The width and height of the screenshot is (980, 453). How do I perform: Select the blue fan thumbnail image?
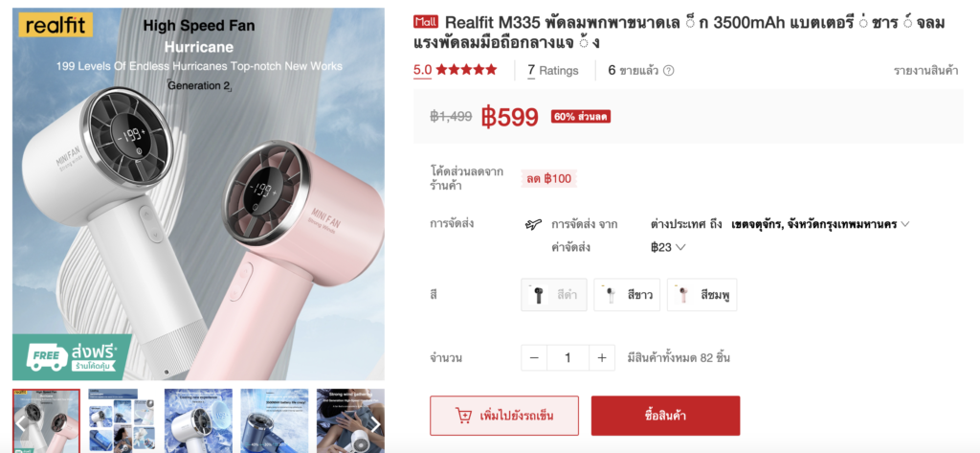(275, 420)
